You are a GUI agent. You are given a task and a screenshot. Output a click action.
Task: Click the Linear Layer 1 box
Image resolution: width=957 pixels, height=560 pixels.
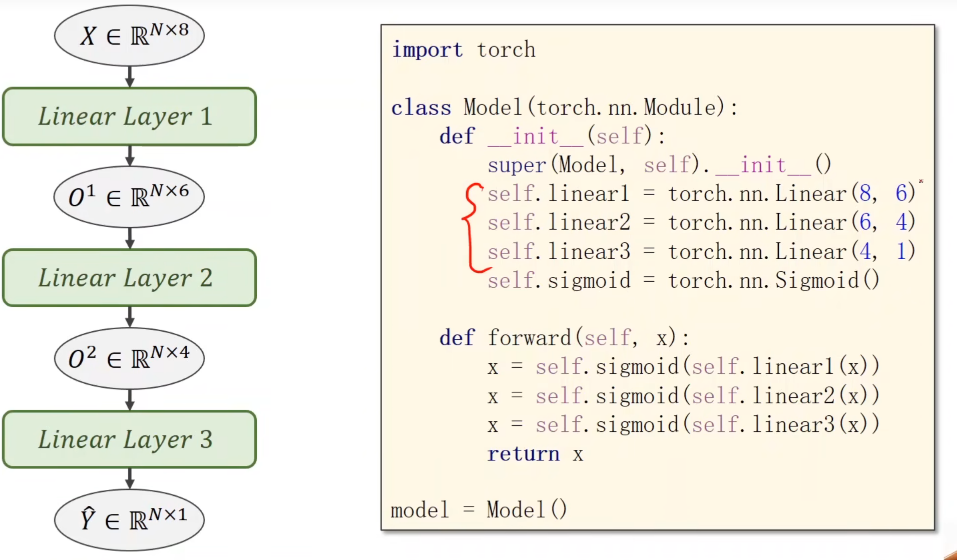pos(129,117)
